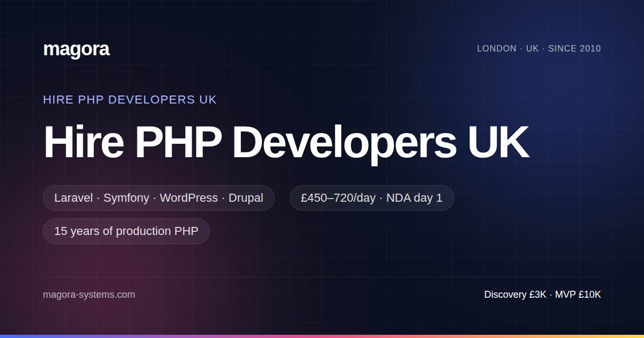Select the '15 years of production PHP' pill
The width and height of the screenshot is (644, 338).
[x=126, y=231]
